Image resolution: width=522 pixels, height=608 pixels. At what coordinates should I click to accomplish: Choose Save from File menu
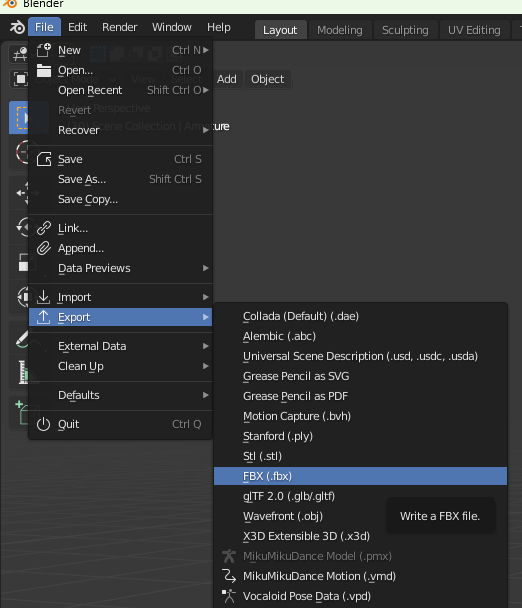[x=121, y=159]
